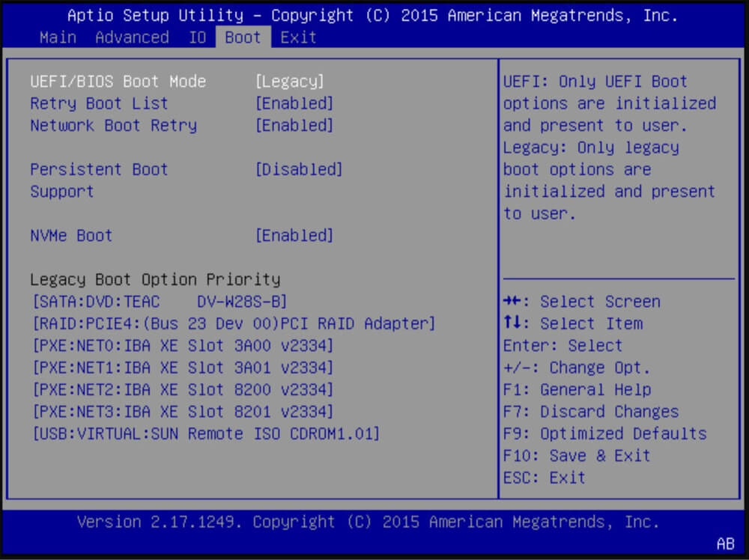The height and width of the screenshot is (560, 749).
Task: Choose the PXE:NET0 boot option
Action: pyautogui.click(x=184, y=345)
